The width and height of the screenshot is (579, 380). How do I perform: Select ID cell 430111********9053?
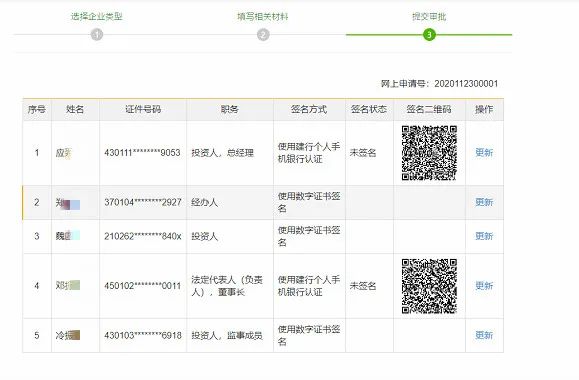[x=143, y=153]
